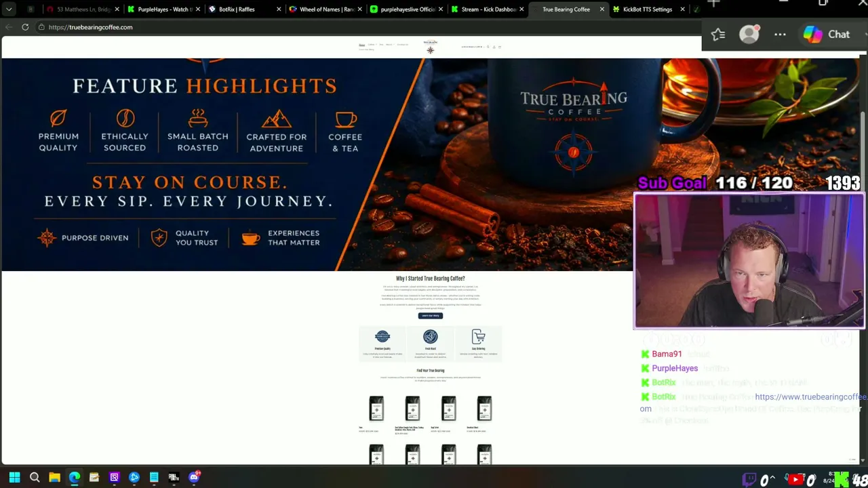Click the streamer webcam overlay
Image resolution: width=868 pixels, height=488 pixels.
(x=749, y=261)
